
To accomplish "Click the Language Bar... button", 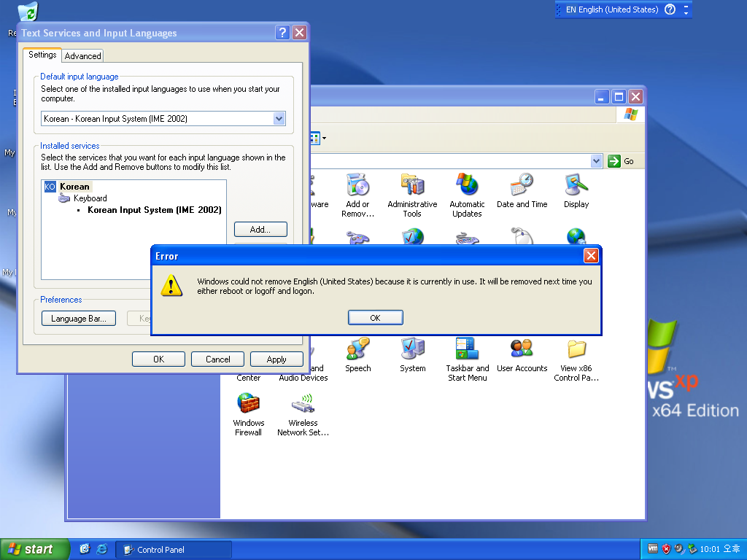I will point(79,319).
